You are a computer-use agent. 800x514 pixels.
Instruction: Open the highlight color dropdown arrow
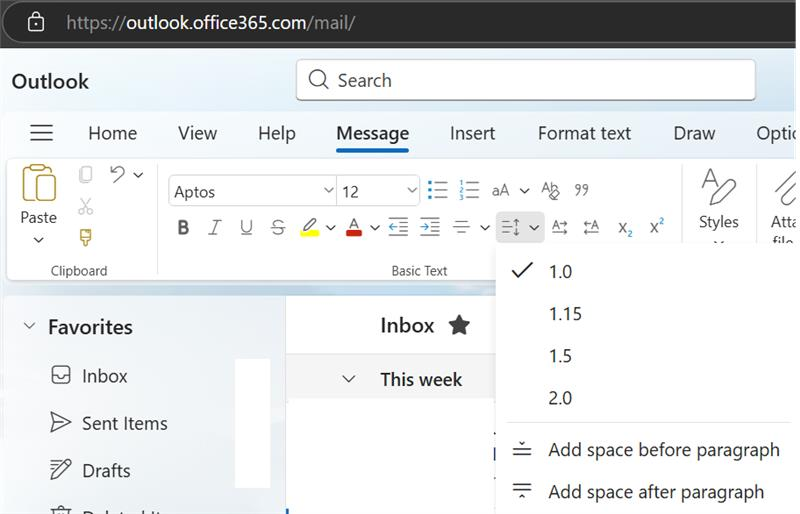pyautogui.click(x=331, y=228)
